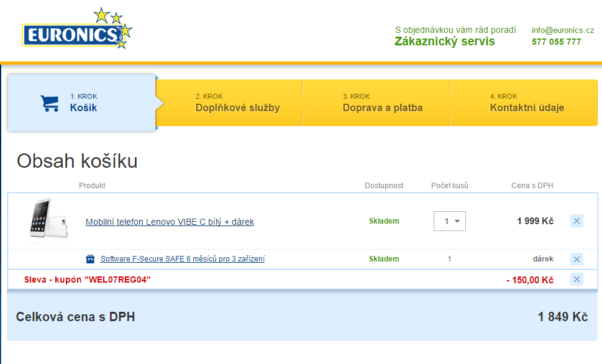The width and height of the screenshot is (602, 364).
Task: Click the Skladem status for F-Secure software
Action: (x=384, y=259)
